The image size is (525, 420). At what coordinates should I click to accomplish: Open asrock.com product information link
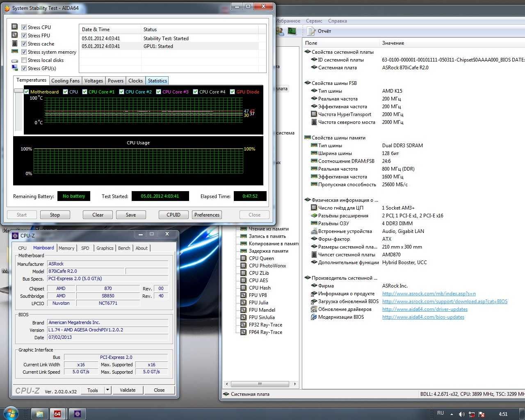[x=429, y=294]
